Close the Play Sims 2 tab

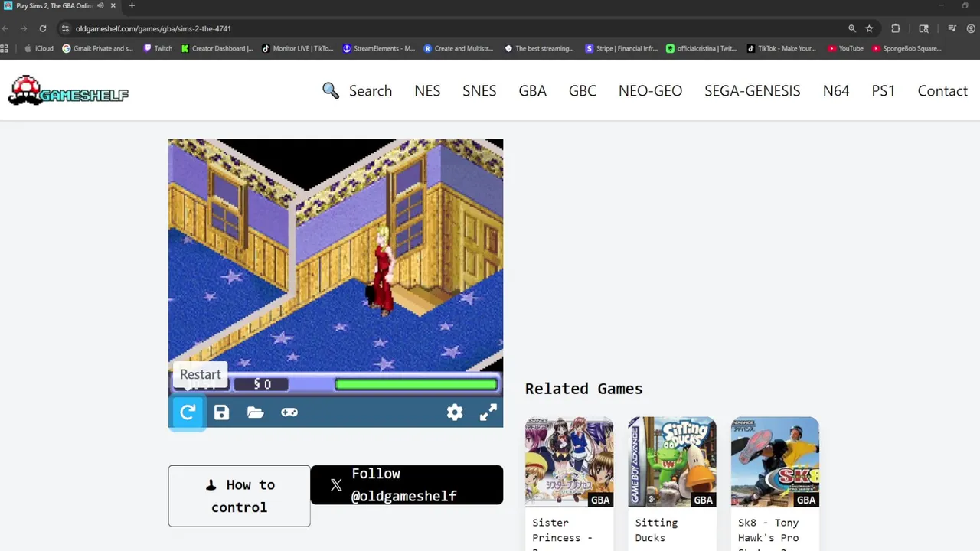[x=113, y=5]
